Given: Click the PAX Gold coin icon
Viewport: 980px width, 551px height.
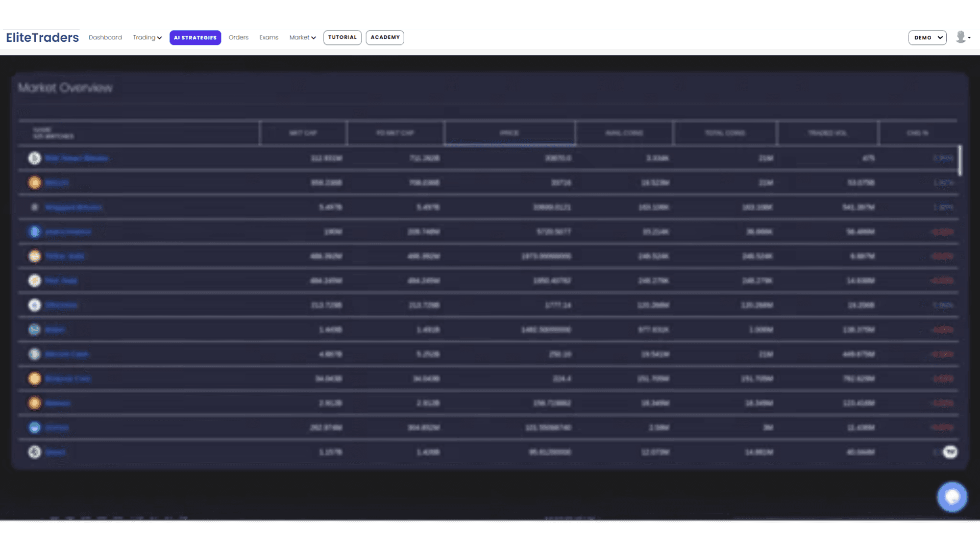Looking at the screenshot, I should click(x=34, y=281).
